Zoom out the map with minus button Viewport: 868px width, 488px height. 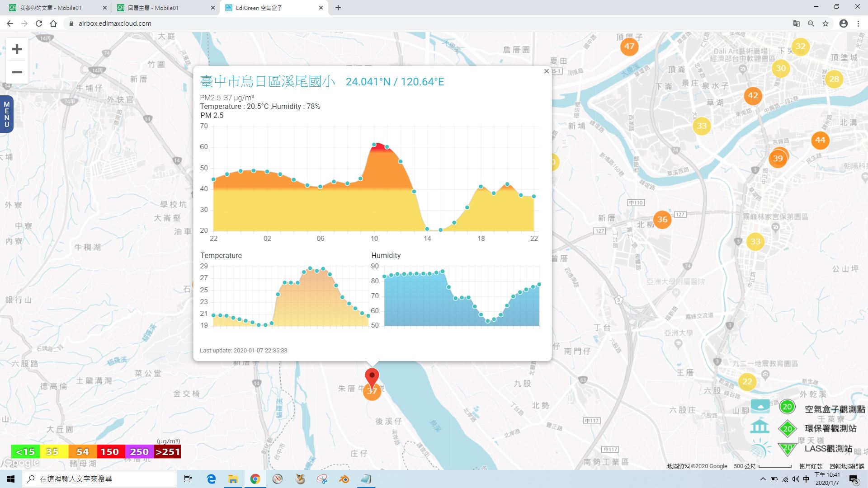[x=17, y=72]
